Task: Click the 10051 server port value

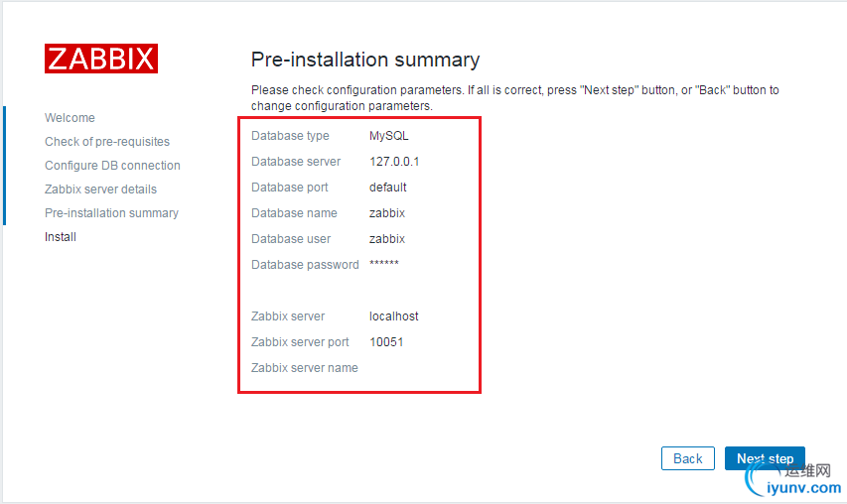Action: coord(386,342)
